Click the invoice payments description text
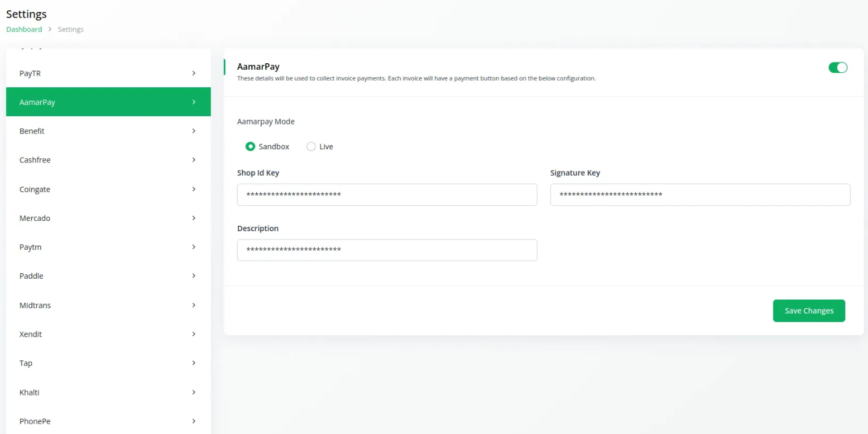This screenshot has width=868, height=434. click(x=416, y=78)
